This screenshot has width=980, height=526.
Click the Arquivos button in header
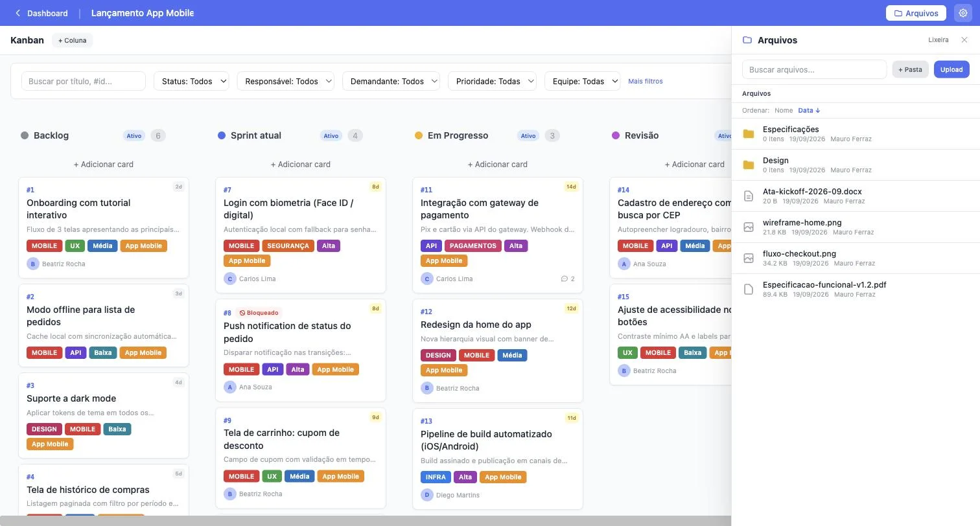[x=916, y=13]
